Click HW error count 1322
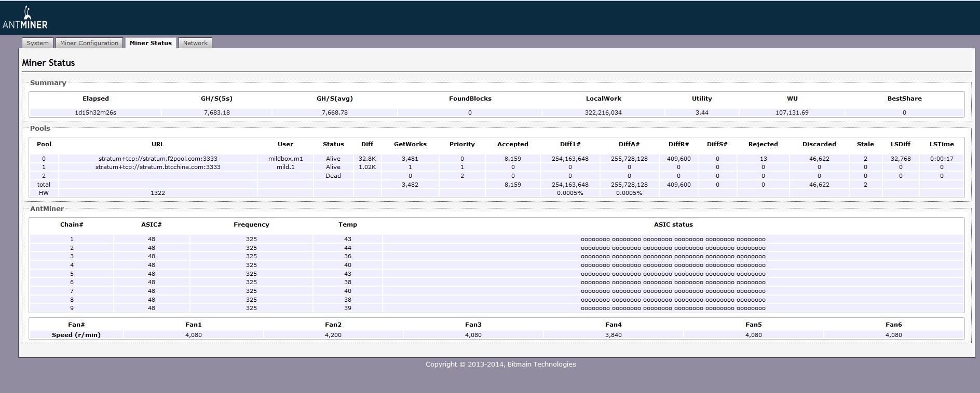This screenshot has width=980, height=393. click(x=158, y=193)
